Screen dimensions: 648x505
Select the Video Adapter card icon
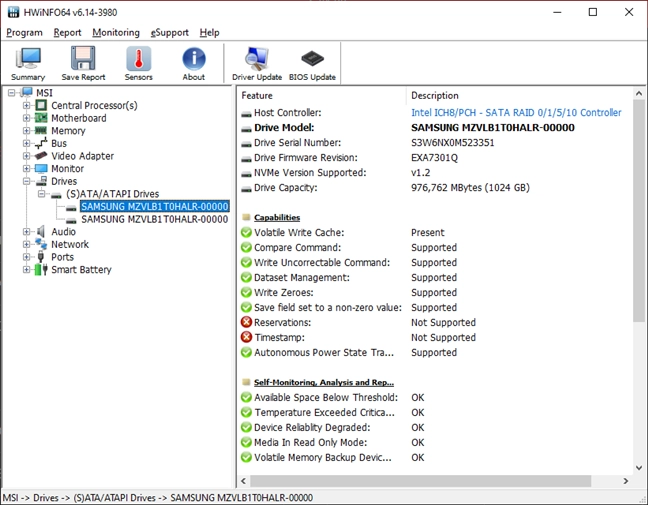coord(41,156)
